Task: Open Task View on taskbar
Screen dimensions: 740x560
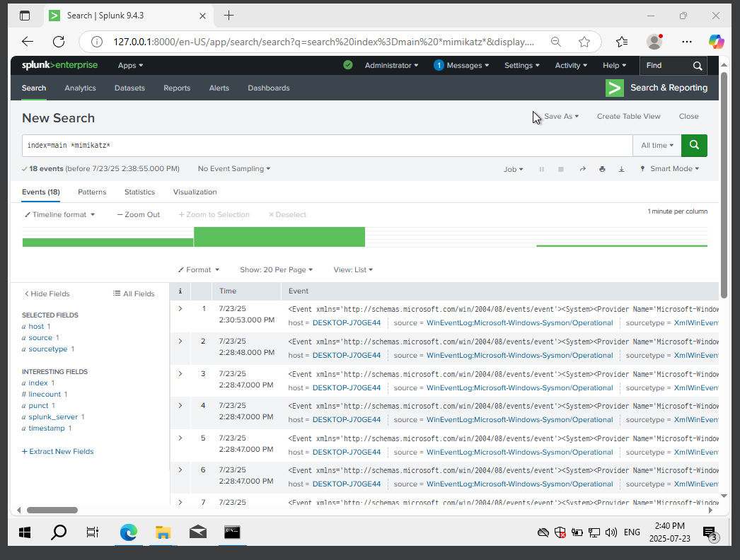Action: 93,532
